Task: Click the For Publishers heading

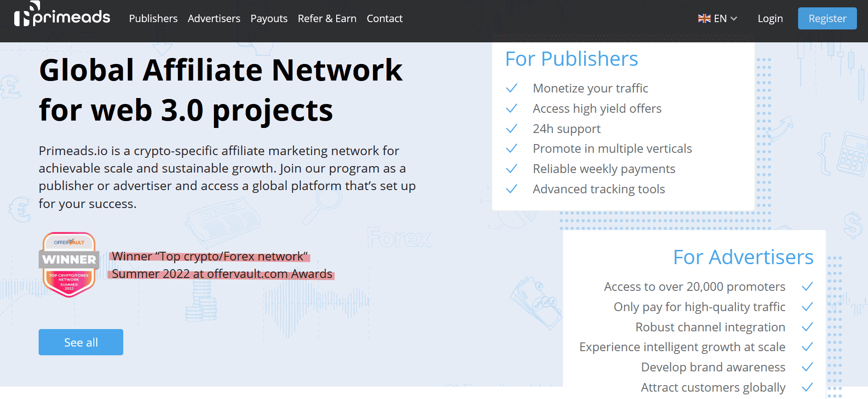Action: pos(571,59)
